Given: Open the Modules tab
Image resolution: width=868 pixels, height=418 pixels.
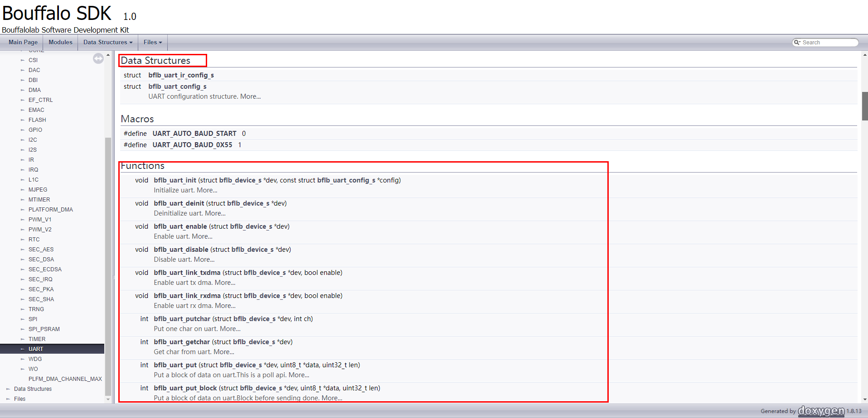Looking at the screenshot, I should coord(60,42).
